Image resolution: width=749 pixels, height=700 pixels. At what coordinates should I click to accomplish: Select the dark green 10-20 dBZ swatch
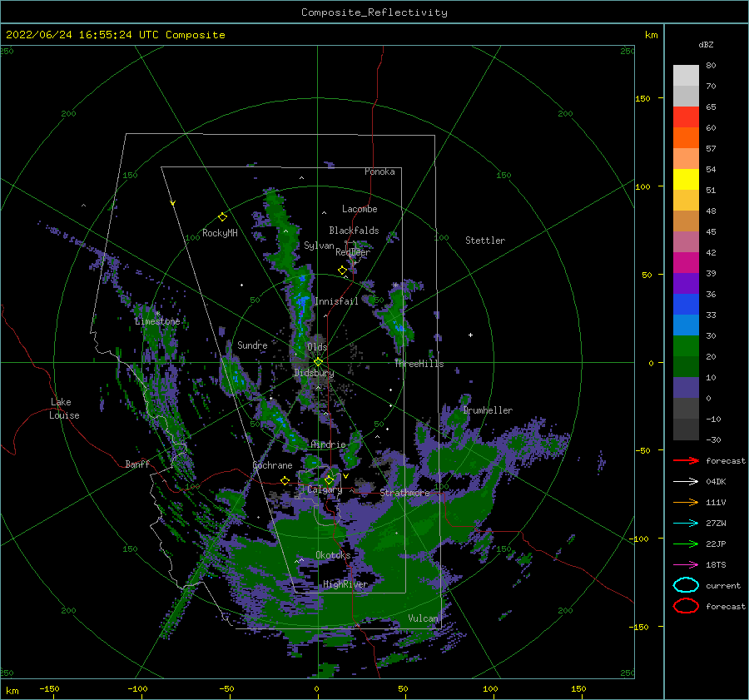tap(686, 367)
